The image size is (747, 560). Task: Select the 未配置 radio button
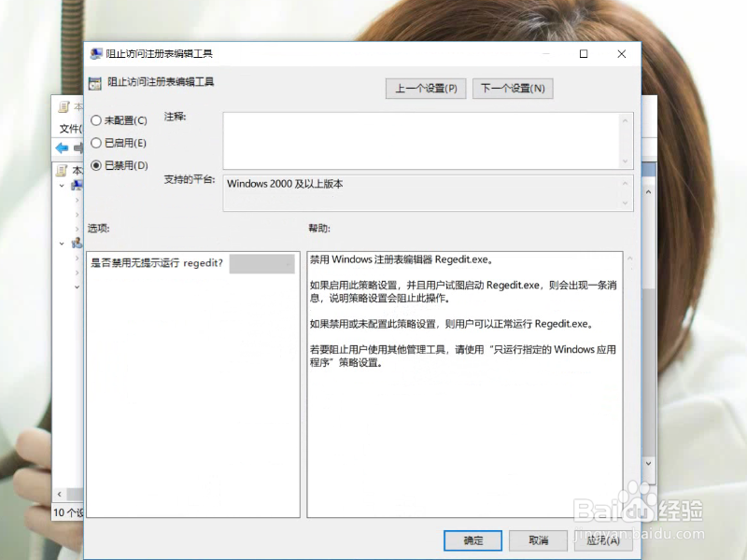click(x=96, y=119)
